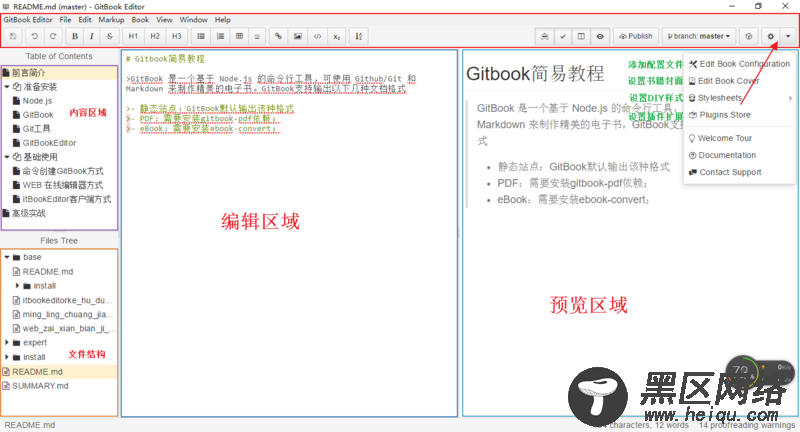The height and width of the screenshot is (432, 800).
Task: Open the GitBook article in contents
Action: (38, 115)
